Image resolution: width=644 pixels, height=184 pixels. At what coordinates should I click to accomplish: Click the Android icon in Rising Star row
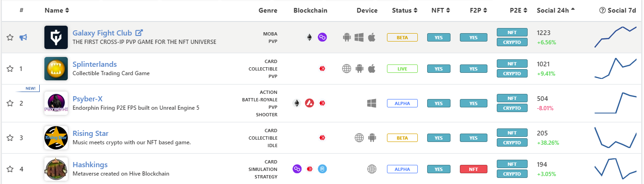tap(372, 138)
